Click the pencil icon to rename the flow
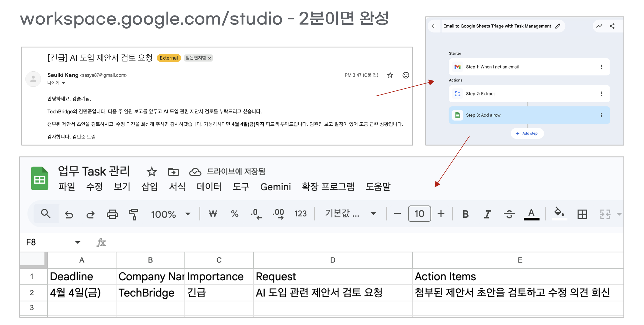 (x=558, y=26)
